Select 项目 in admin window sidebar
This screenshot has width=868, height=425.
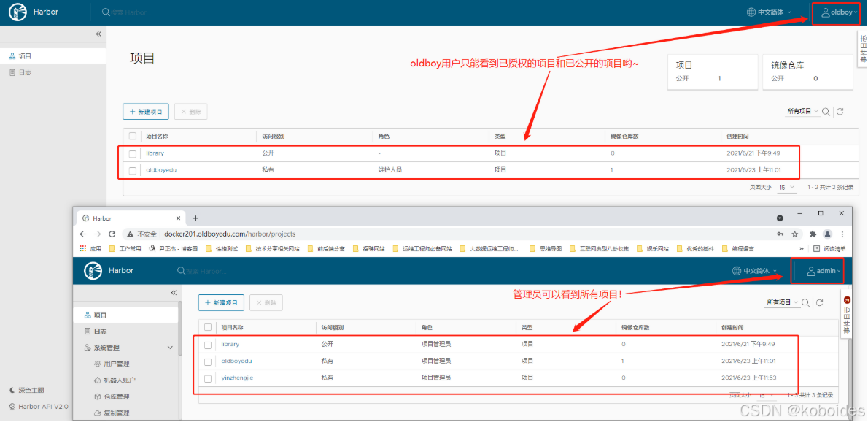[125, 315]
